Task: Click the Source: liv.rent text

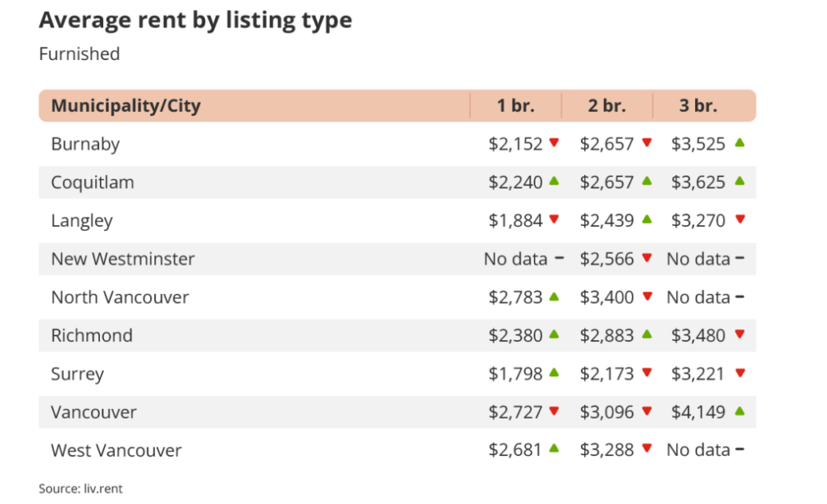Action: 81,488
